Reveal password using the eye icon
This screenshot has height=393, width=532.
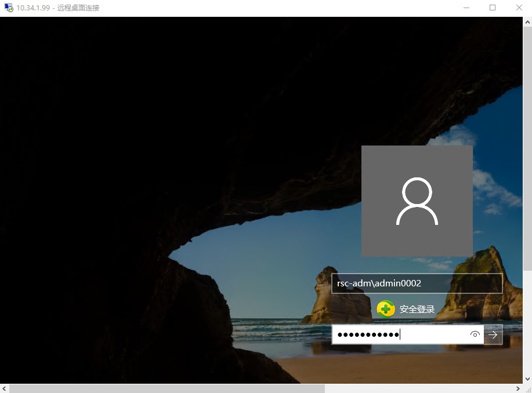pos(475,334)
